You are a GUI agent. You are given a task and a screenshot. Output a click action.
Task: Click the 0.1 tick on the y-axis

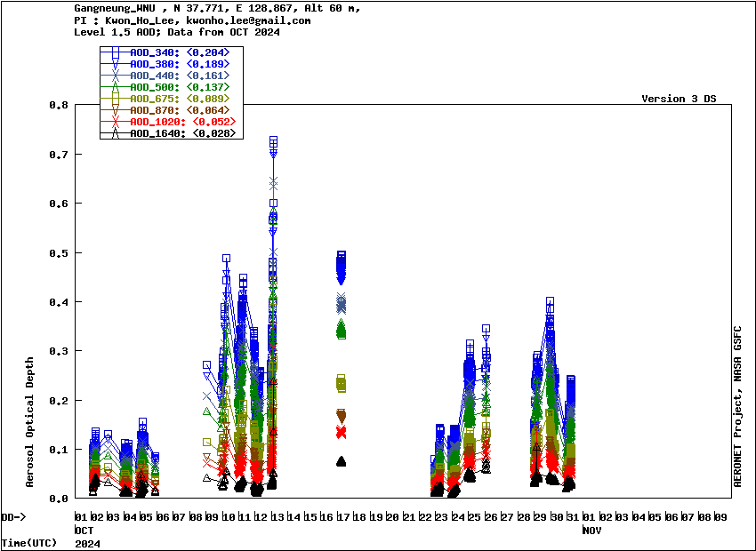coord(59,450)
